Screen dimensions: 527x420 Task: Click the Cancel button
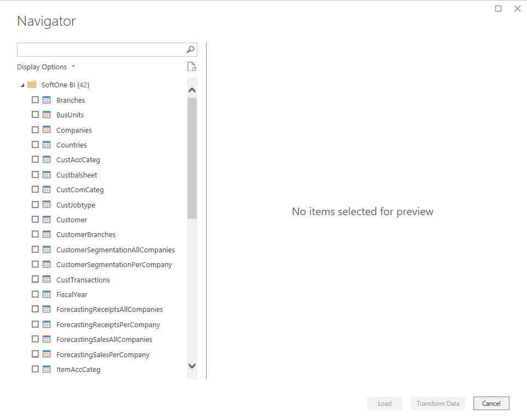point(491,403)
